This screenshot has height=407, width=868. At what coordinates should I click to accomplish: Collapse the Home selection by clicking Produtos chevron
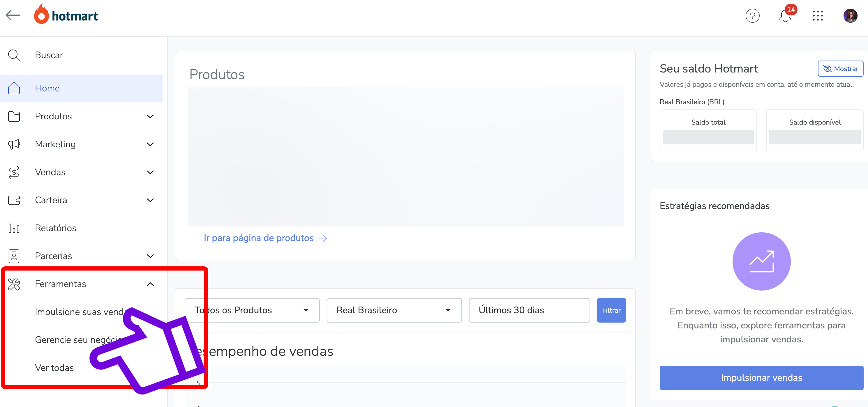[x=151, y=116]
